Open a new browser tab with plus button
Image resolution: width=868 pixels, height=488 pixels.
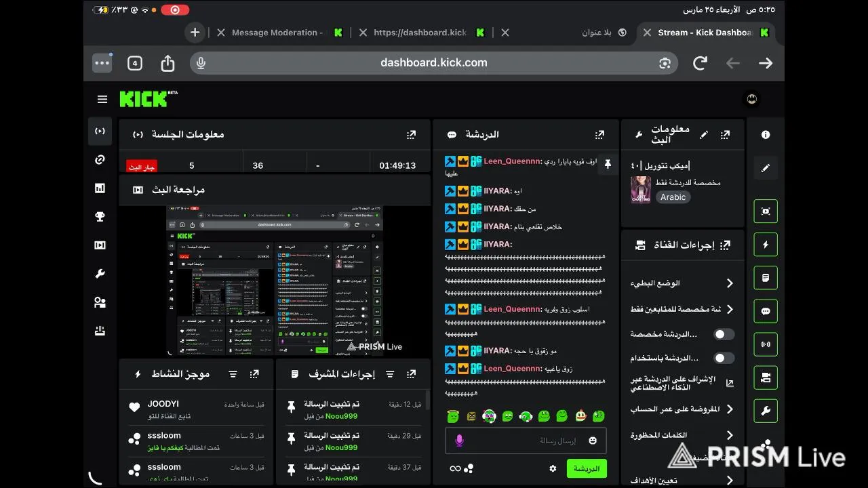tap(195, 33)
